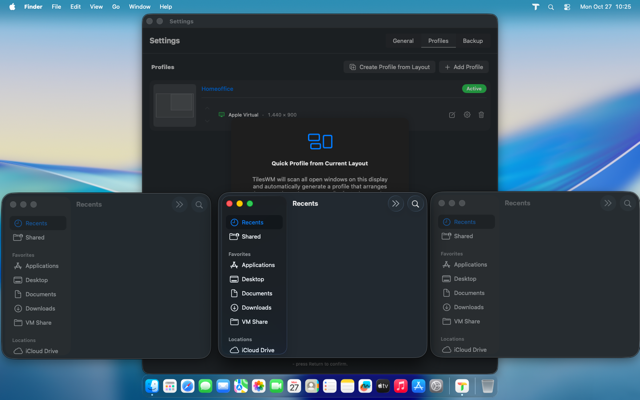The width and height of the screenshot is (640, 400).
Task: Expand the toolbar overflow chevrons in left Finder window
Action: click(x=179, y=204)
